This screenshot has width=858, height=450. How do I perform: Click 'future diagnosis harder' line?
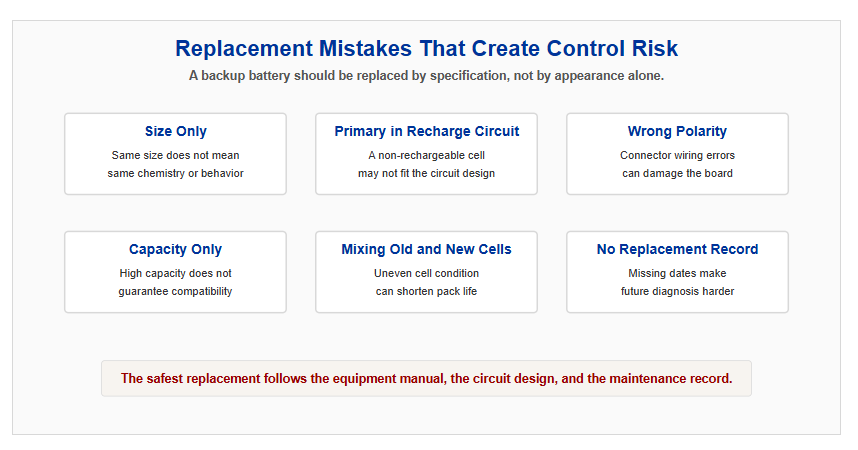[x=677, y=292]
